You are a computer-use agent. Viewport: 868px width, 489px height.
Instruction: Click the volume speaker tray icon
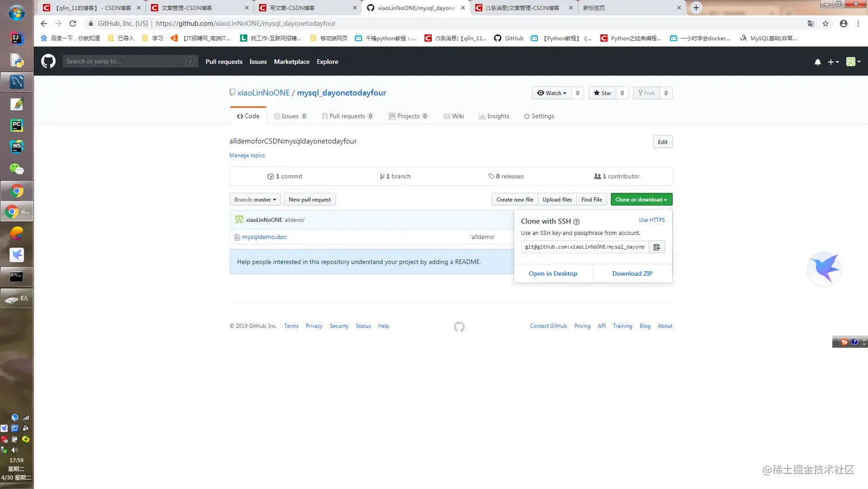pyautogui.click(x=14, y=450)
